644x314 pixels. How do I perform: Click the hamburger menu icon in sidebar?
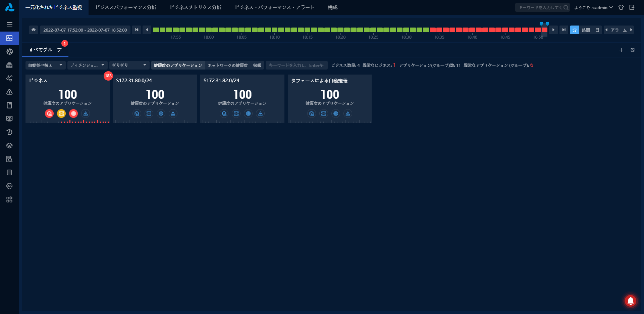pos(9,25)
